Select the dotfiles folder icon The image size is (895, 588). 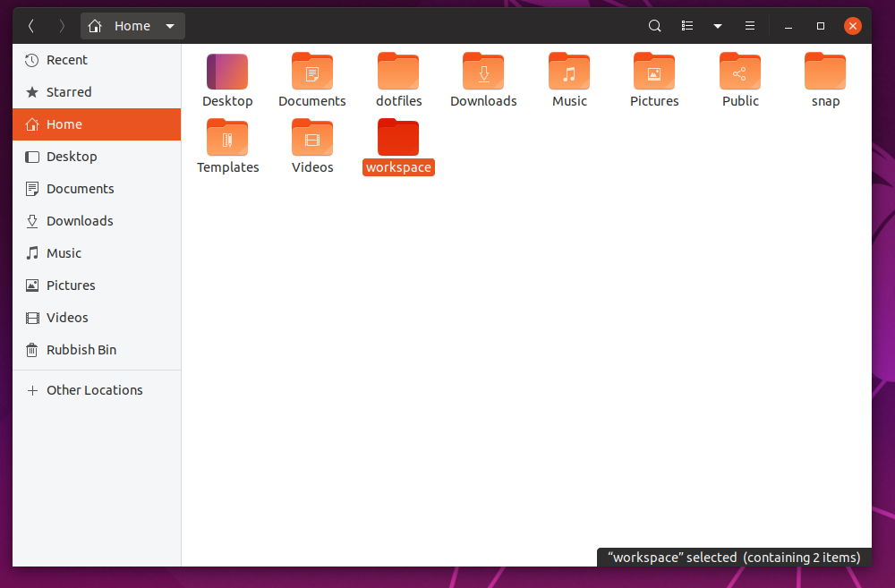tap(398, 72)
